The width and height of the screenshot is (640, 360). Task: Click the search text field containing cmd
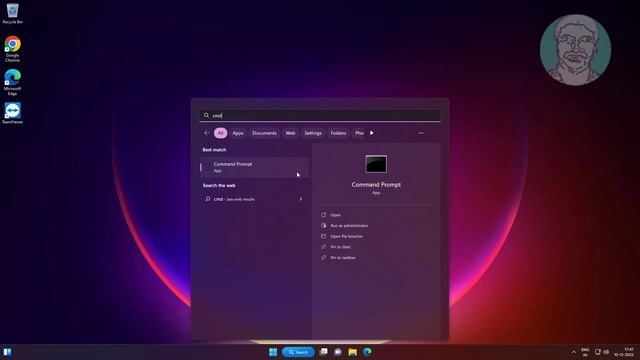click(x=320, y=116)
